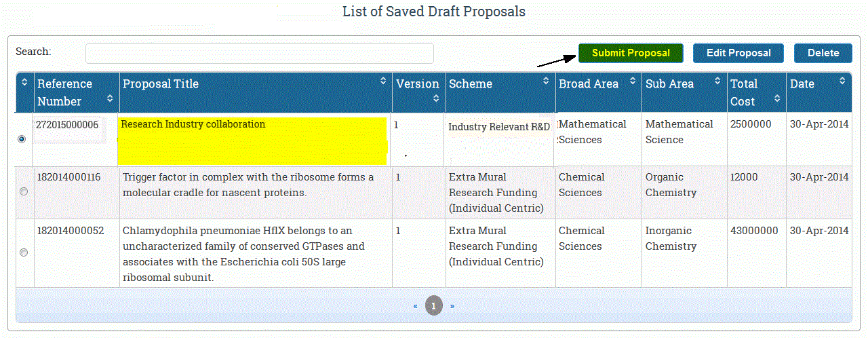Select radio button for proposal 182014000052
Image resolution: width=868 pixels, height=338 pixels.
pos(24,252)
